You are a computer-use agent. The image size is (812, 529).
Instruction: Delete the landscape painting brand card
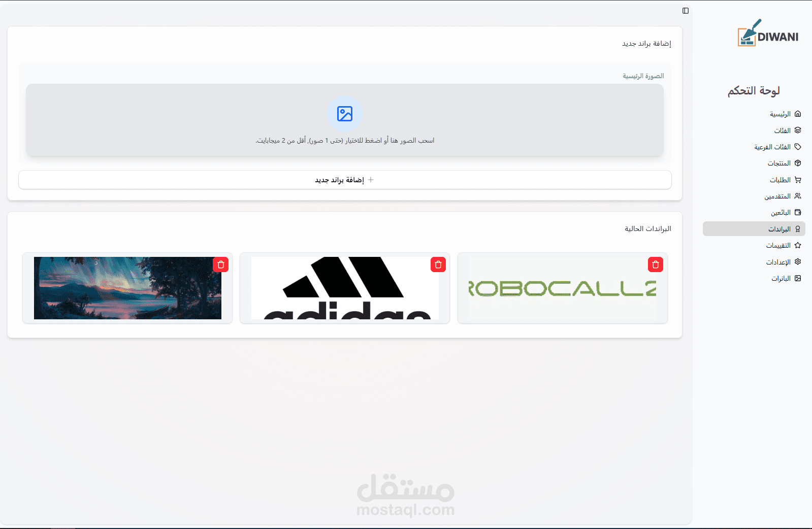pyautogui.click(x=221, y=264)
